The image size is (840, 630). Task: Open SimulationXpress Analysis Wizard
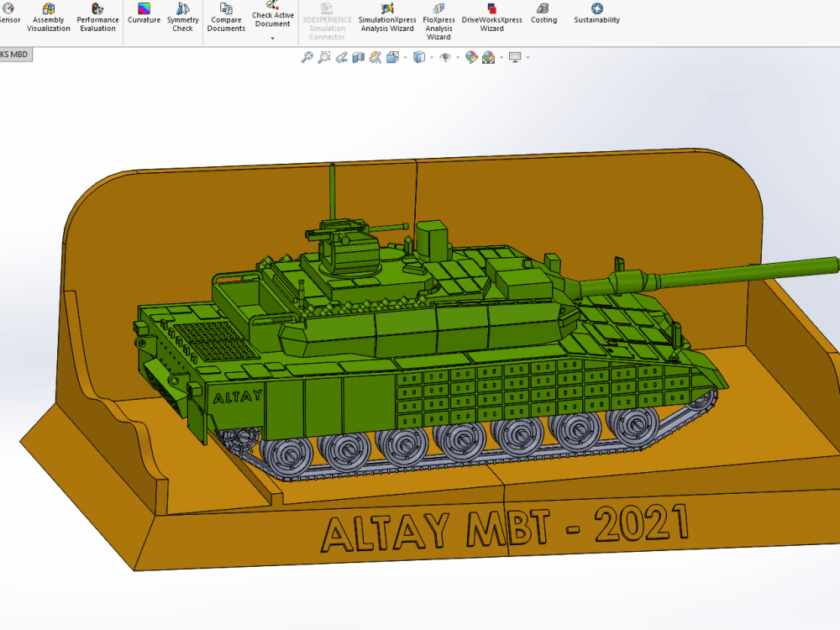387,18
